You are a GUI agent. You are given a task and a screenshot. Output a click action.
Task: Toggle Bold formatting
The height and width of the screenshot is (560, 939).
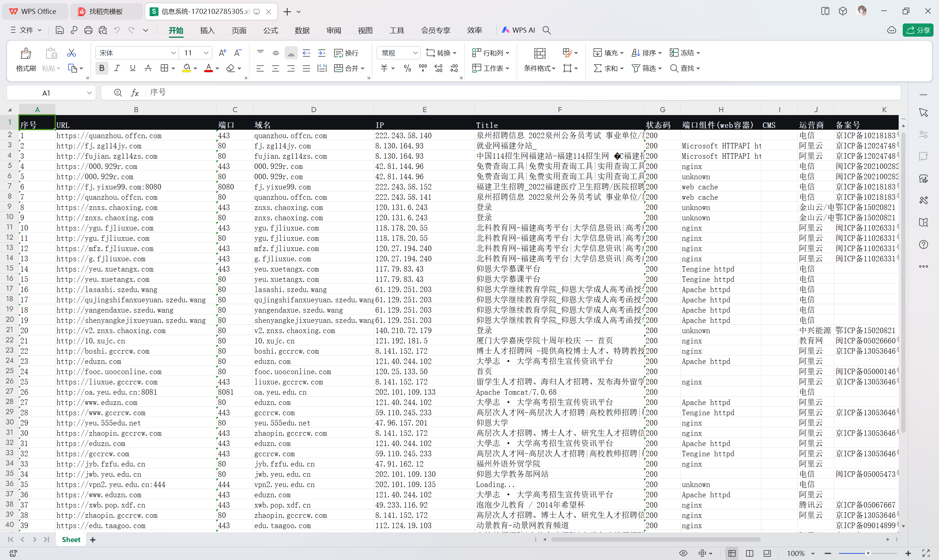coord(102,68)
